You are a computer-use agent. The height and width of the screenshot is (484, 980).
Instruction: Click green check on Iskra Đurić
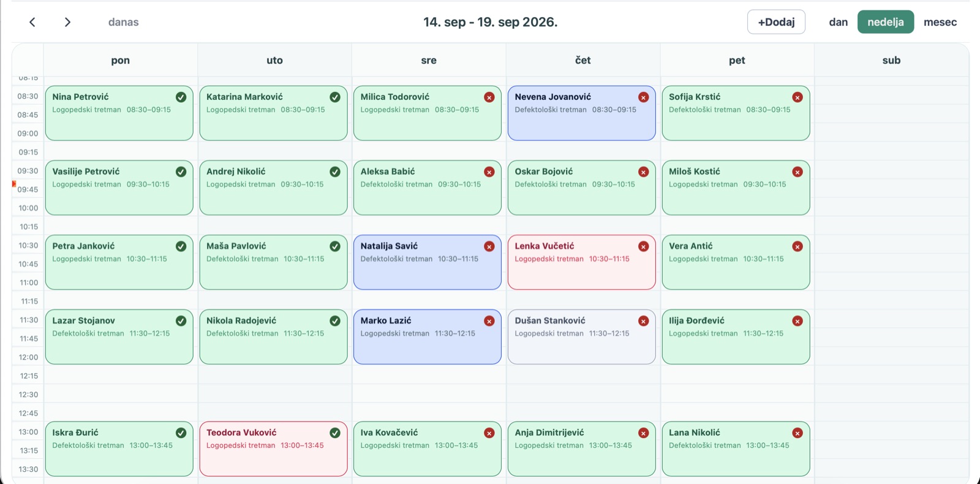(181, 433)
